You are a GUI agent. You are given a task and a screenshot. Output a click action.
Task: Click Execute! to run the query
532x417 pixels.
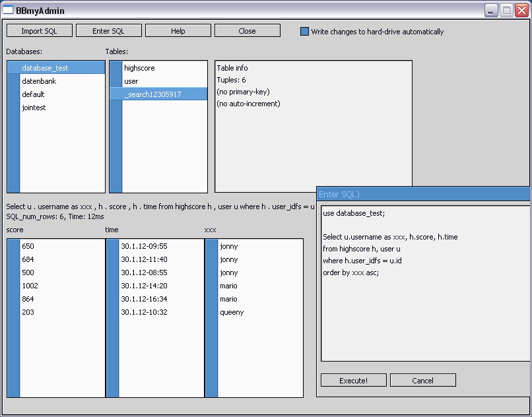(353, 380)
